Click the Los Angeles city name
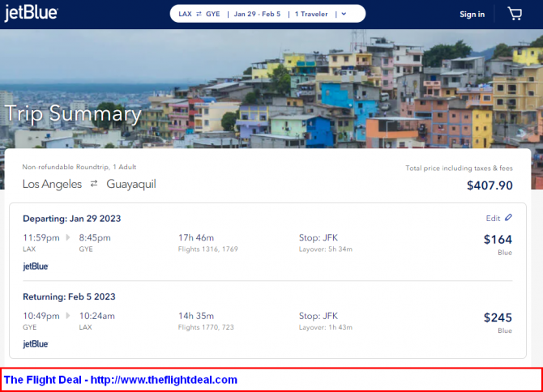This screenshot has width=543, height=392. click(52, 184)
